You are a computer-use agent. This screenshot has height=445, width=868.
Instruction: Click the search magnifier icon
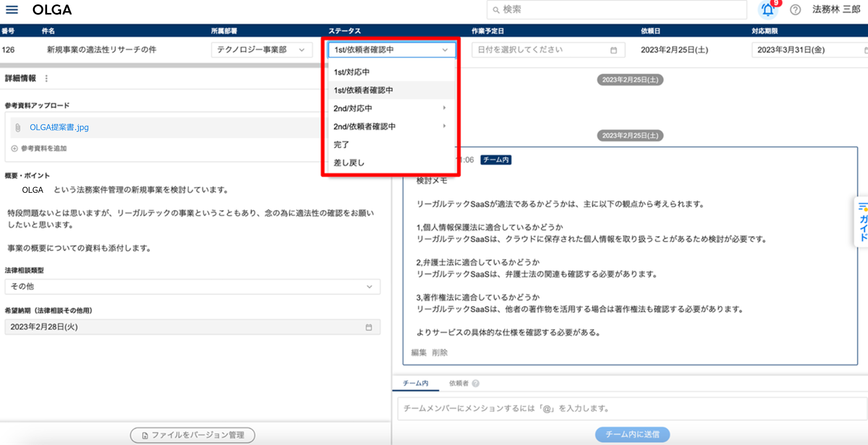(496, 10)
